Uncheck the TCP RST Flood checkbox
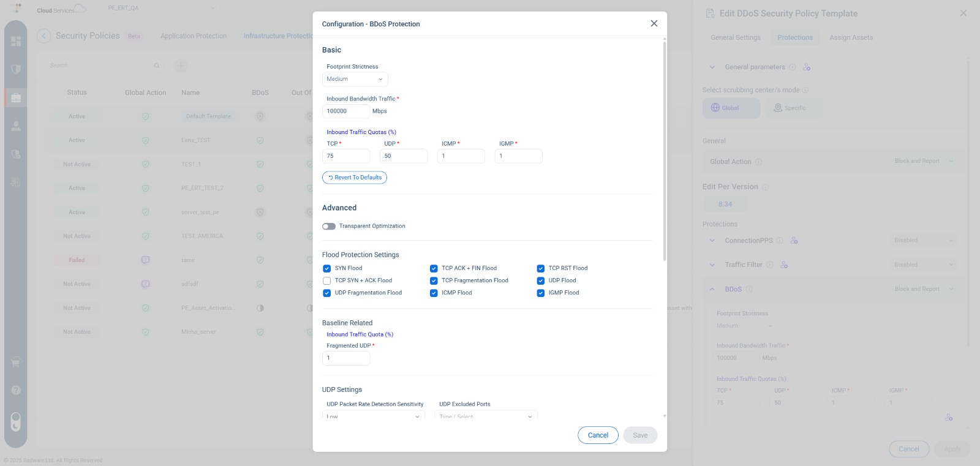This screenshot has height=466, width=980. pyautogui.click(x=541, y=268)
